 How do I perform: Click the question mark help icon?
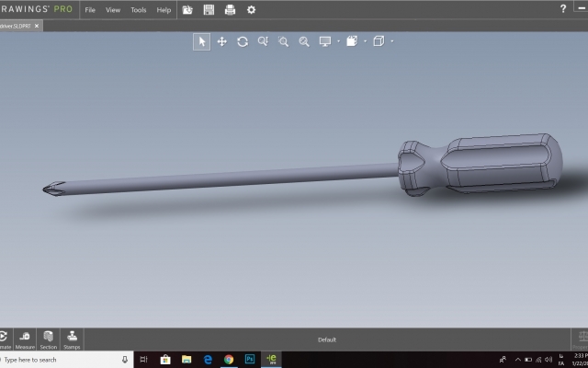tap(563, 9)
